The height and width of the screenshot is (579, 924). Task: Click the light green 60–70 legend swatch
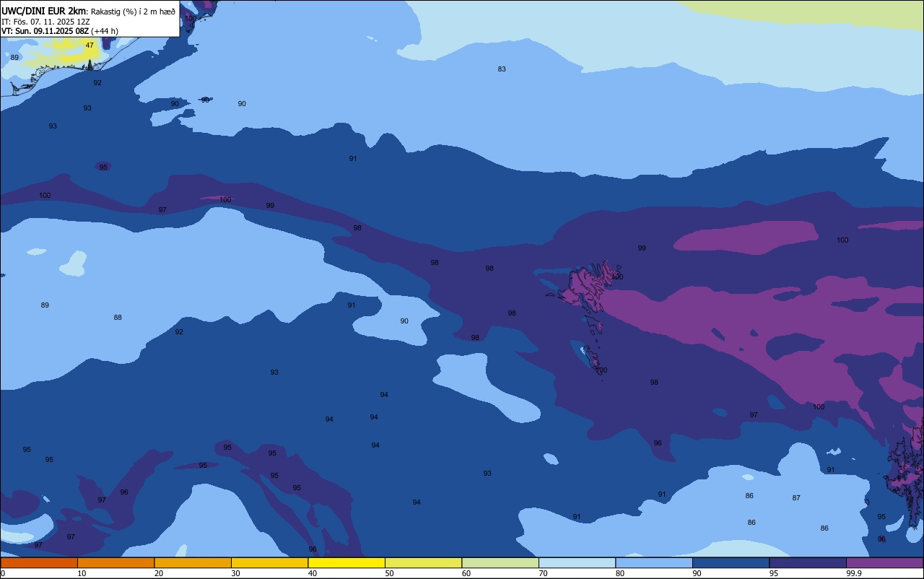(x=500, y=562)
